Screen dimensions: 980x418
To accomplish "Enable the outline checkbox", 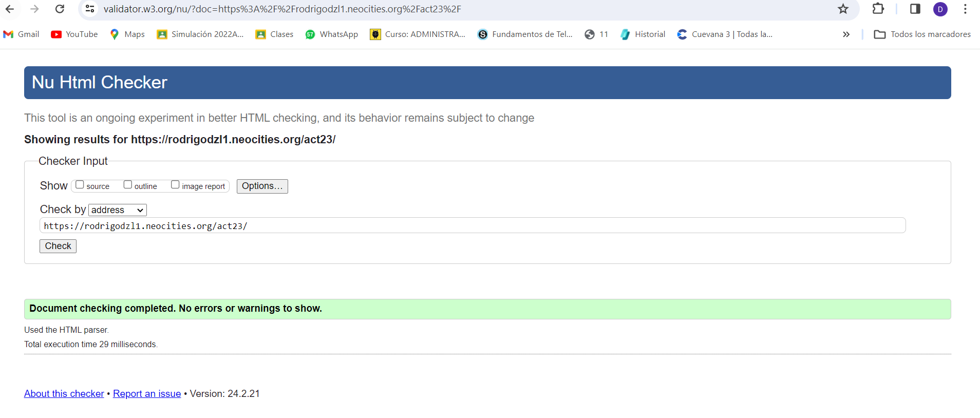I will click(128, 184).
